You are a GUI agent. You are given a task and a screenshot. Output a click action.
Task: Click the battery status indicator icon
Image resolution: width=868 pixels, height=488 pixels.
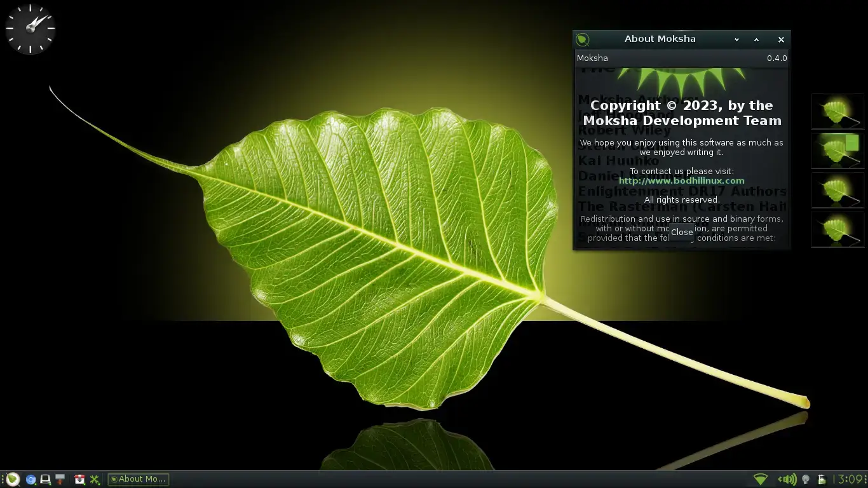pos(821,479)
